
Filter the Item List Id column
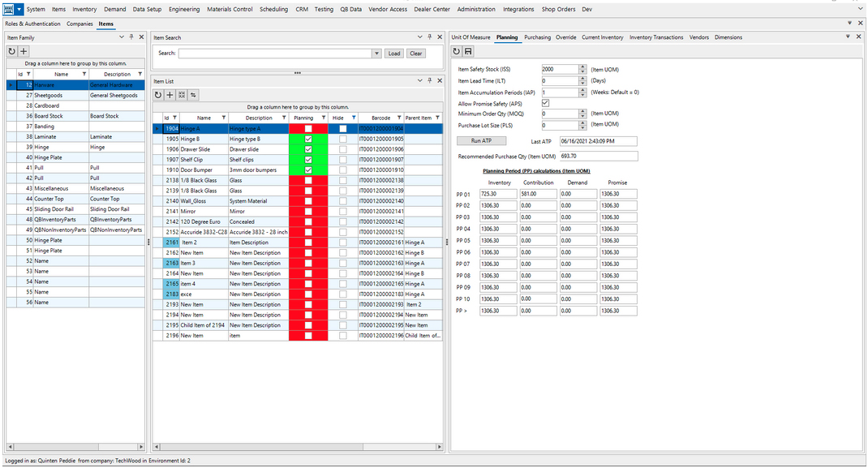pos(175,118)
